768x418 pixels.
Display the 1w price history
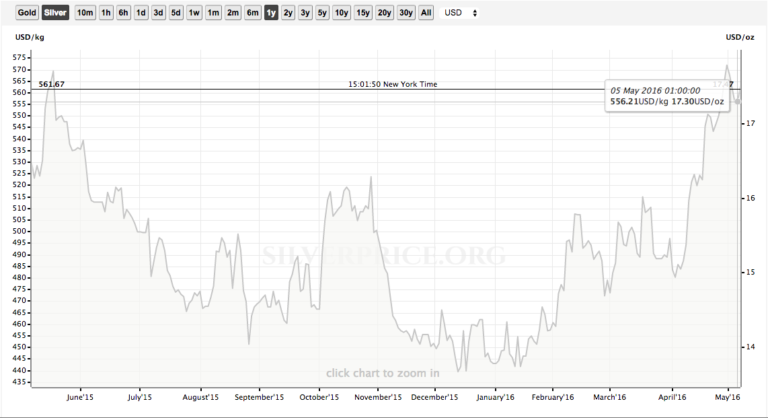coord(194,13)
